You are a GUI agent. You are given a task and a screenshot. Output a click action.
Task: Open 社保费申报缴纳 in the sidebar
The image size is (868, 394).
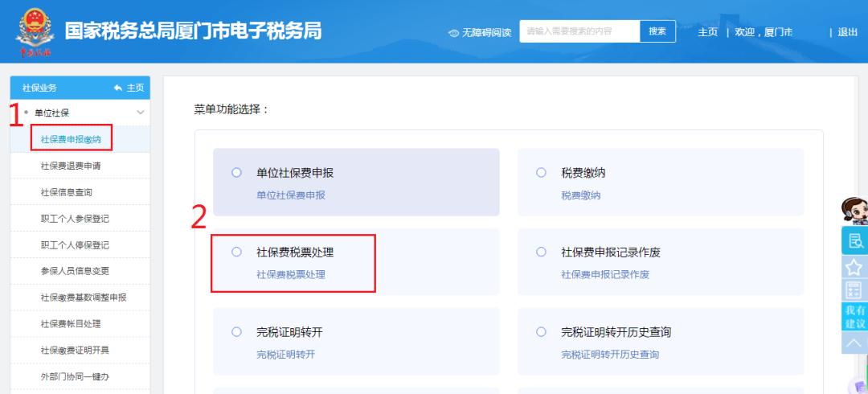click(x=71, y=139)
